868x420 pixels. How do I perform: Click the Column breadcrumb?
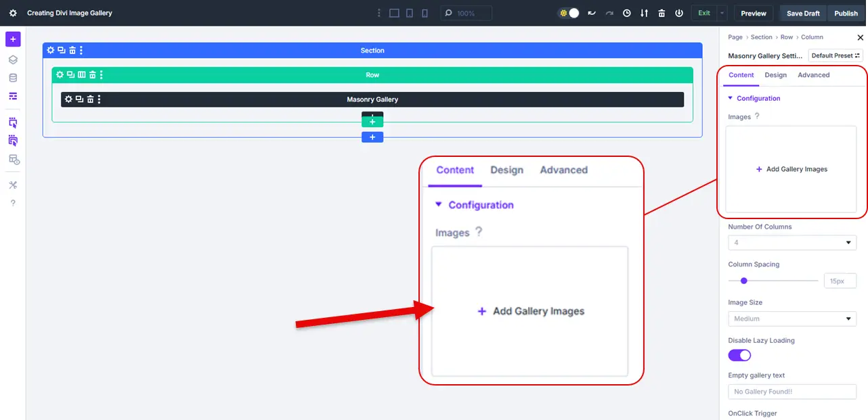click(812, 37)
